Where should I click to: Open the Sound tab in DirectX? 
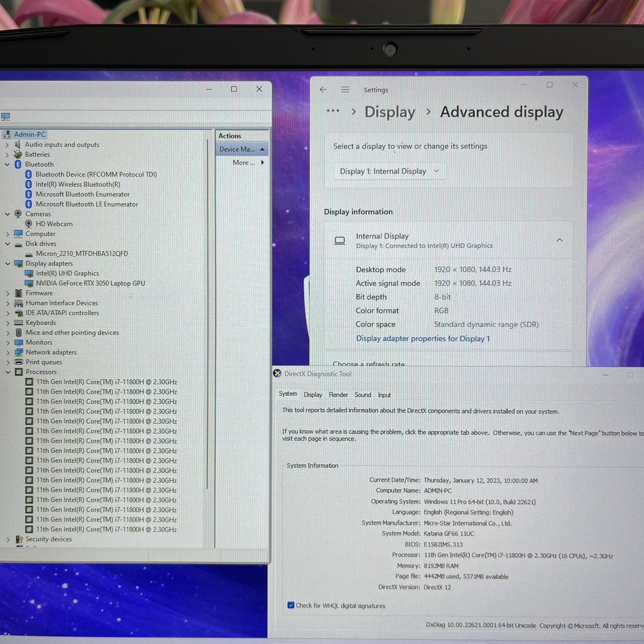(362, 395)
